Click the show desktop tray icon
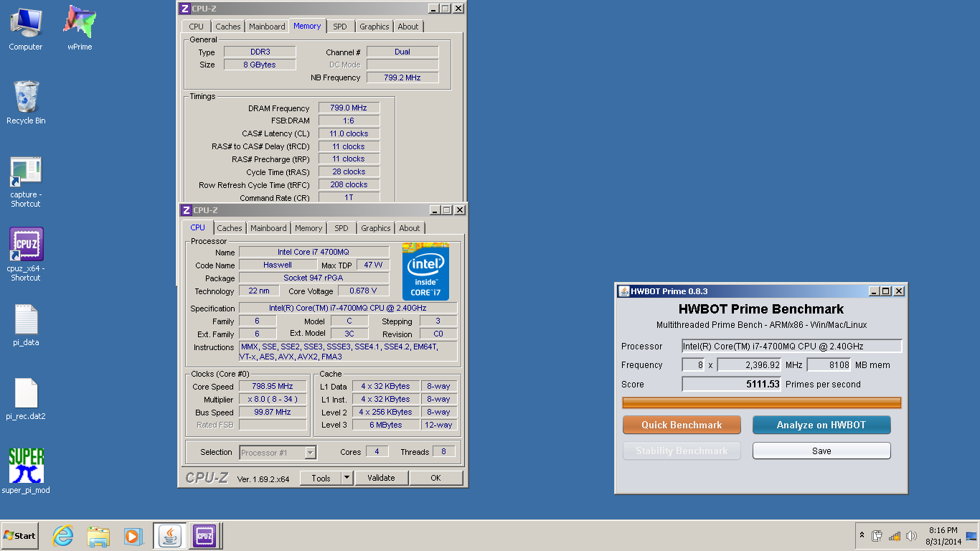 971,536
